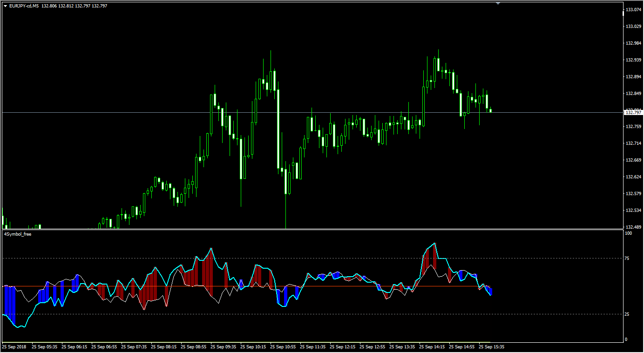Click the 133.074 price scale label
This screenshot has height=353, width=644.
[x=633, y=10]
